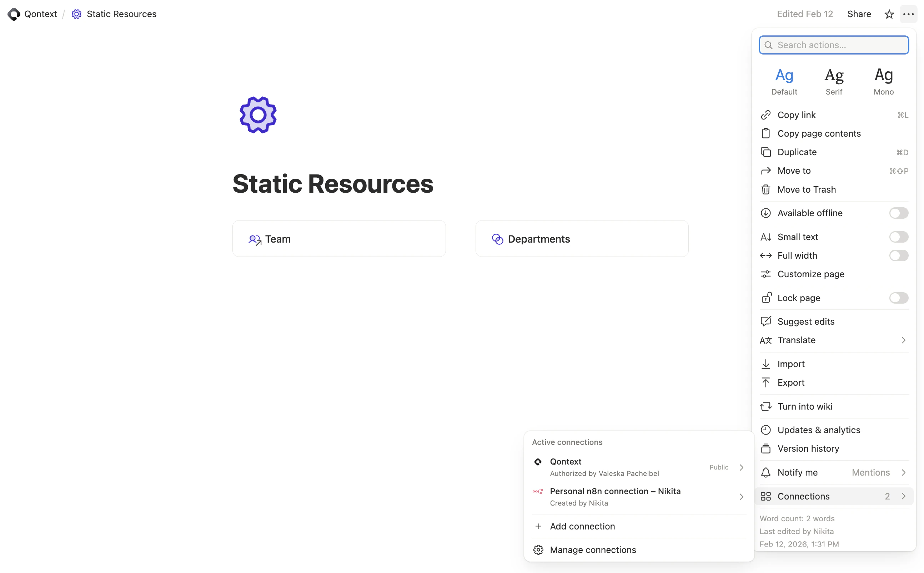Image resolution: width=924 pixels, height=573 pixels.
Task: Enable the Small text toggle
Action: pyautogui.click(x=898, y=237)
